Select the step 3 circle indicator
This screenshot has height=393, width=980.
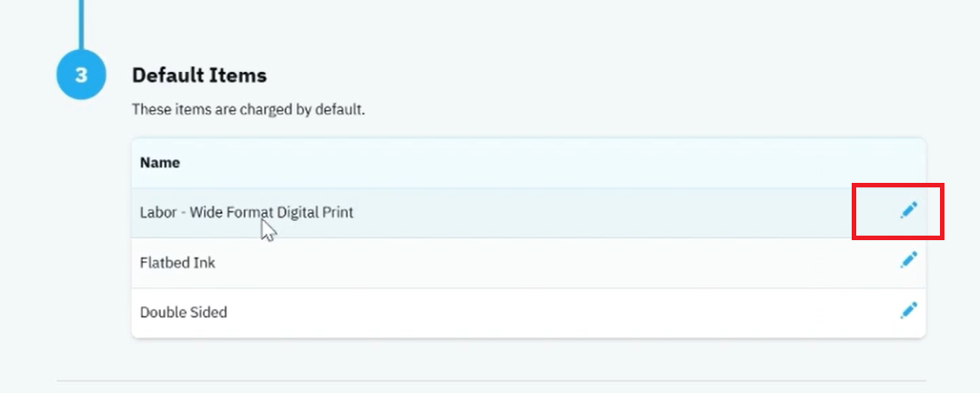81,75
